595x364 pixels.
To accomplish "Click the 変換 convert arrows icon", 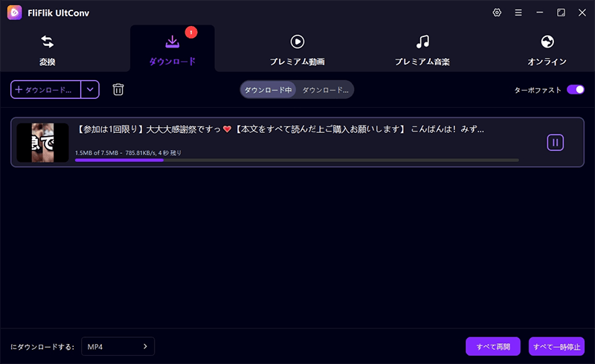I will pyautogui.click(x=47, y=42).
